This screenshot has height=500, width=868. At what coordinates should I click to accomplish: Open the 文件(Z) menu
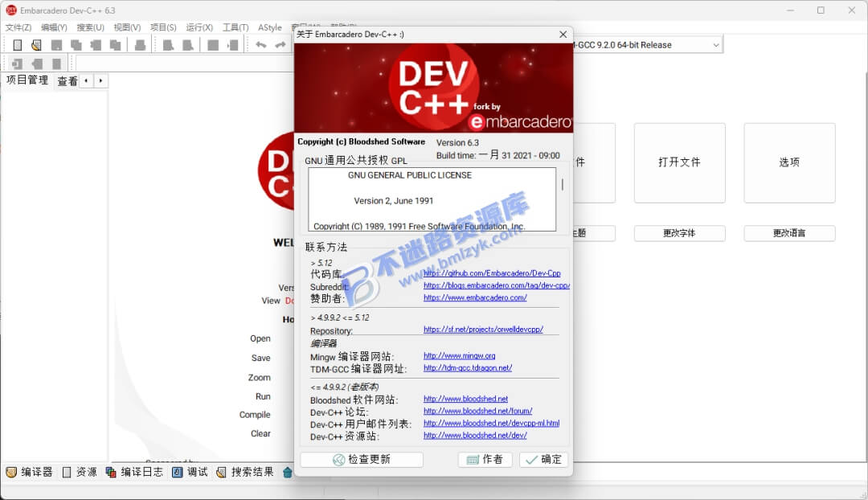18,27
